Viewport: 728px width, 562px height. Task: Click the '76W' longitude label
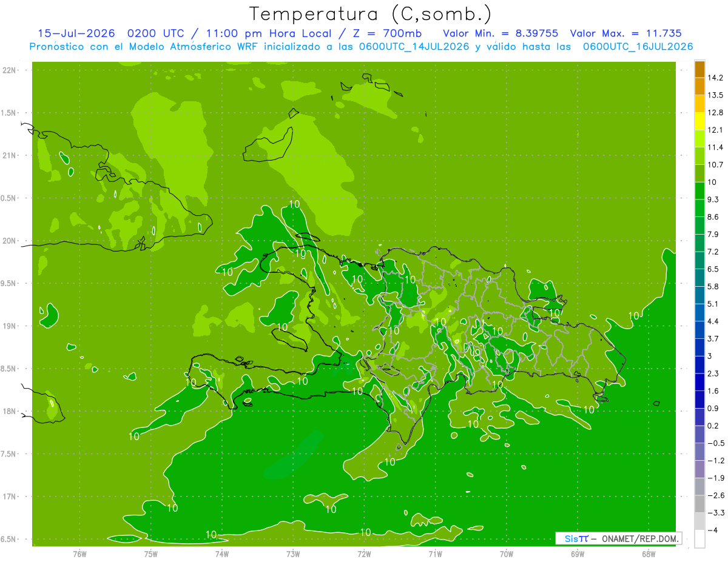pyautogui.click(x=79, y=554)
